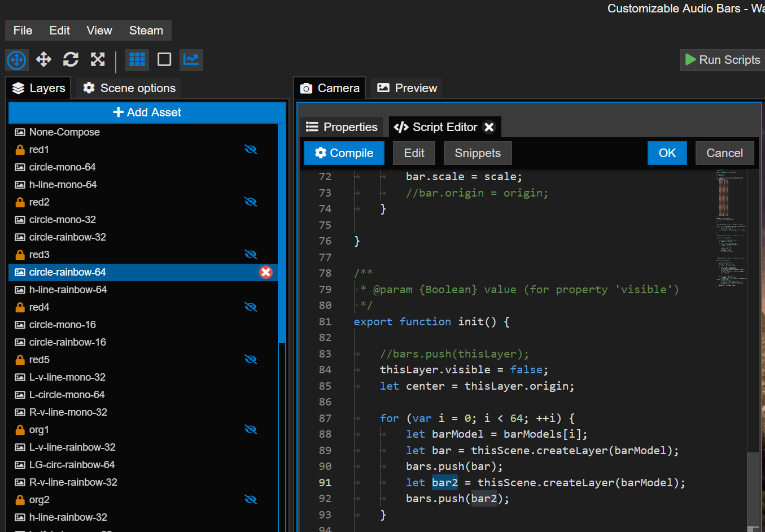Select the circle-mono-64 layer
765x532 pixels.
(x=143, y=167)
